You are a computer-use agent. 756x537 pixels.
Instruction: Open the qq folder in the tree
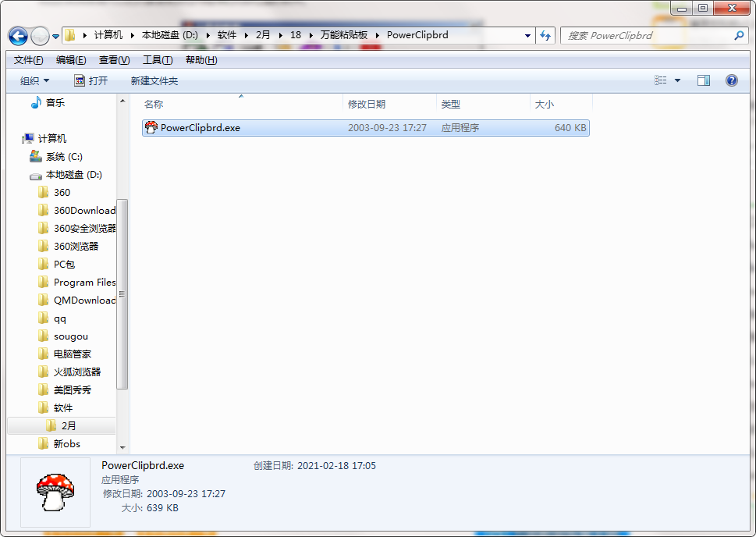(60, 318)
